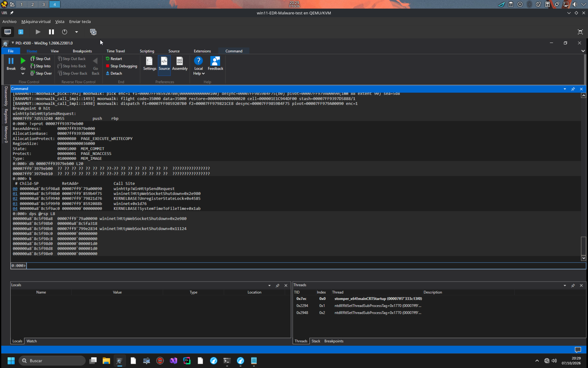Open File Explorer from taskbar
Viewport: 588px width, 368px height.
click(106, 361)
